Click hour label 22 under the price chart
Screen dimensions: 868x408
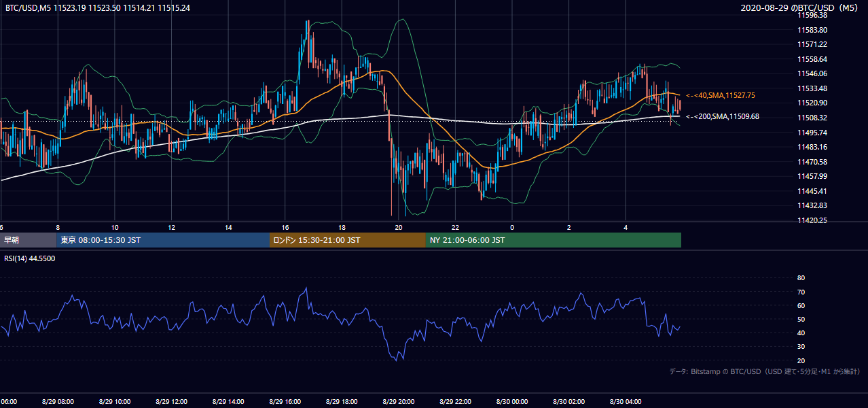[456, 227]
